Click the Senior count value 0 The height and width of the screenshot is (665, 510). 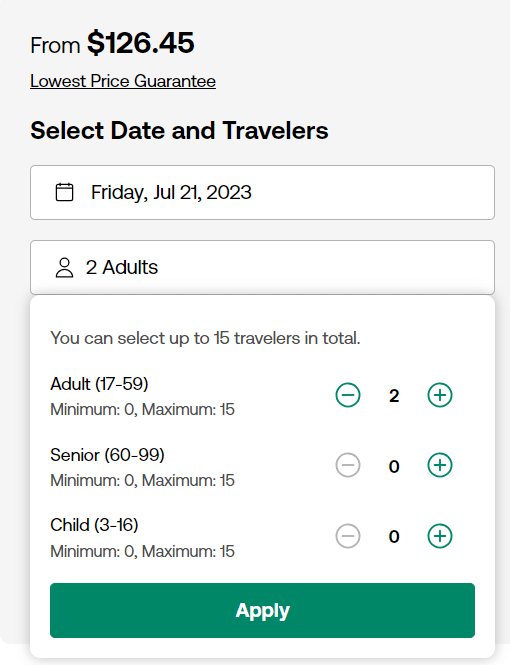tap(394, 466)
